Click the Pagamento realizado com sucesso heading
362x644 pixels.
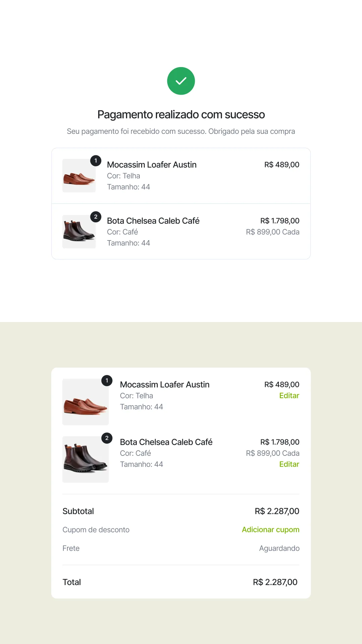pos(181,114)
